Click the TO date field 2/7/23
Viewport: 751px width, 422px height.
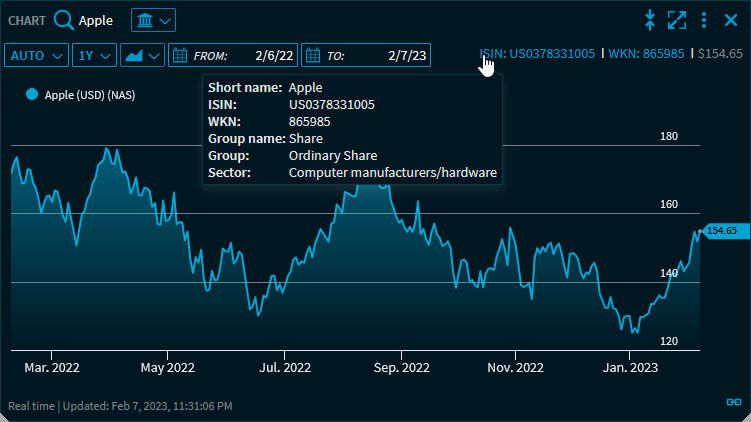[406, 55]
